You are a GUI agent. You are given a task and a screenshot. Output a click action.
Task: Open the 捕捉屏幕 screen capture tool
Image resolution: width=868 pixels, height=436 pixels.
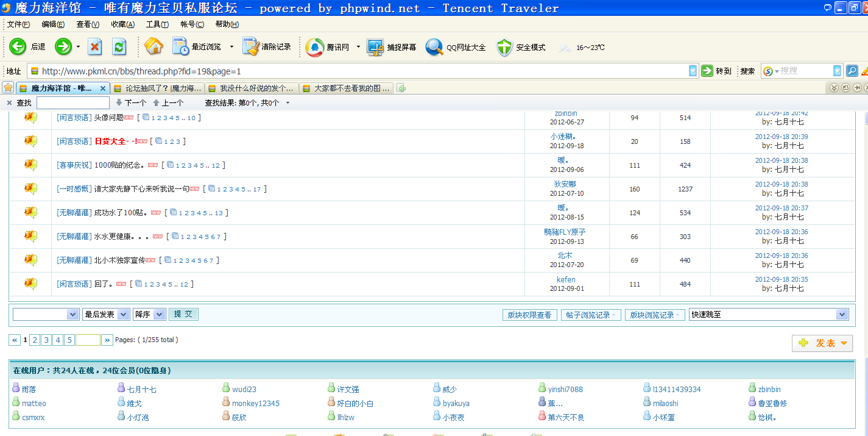[375, 47]
